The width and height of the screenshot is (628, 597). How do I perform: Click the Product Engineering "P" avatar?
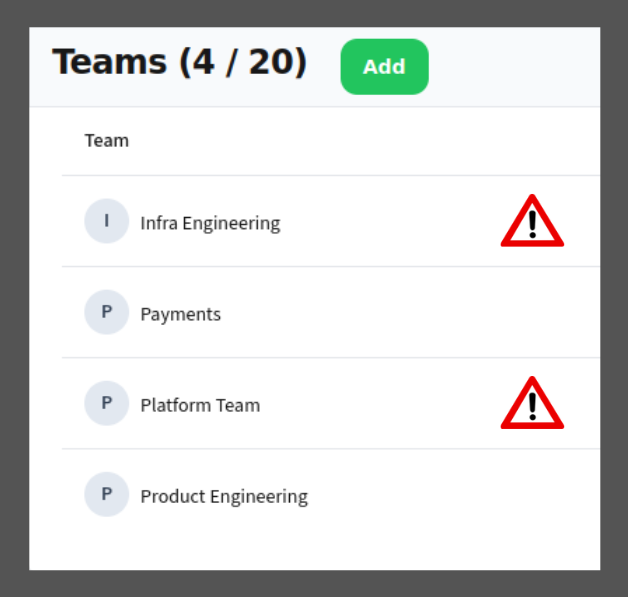[x=107, y=494]
